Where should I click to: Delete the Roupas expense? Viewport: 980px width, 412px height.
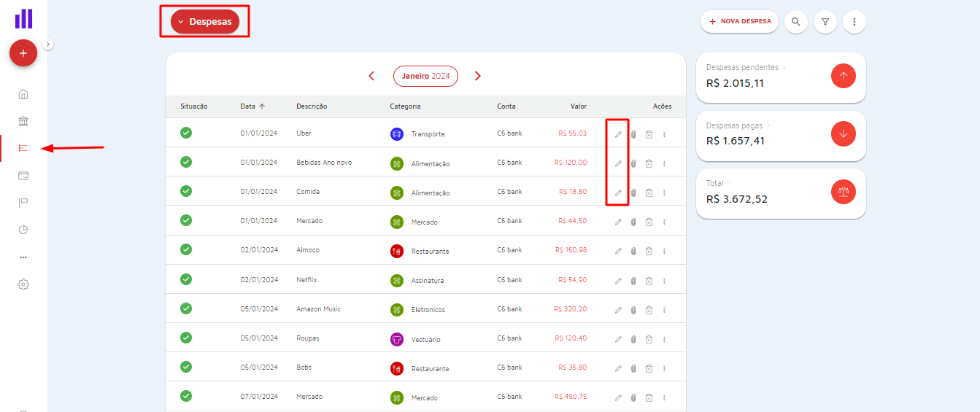pyautogui.click(x=649, y=339)
